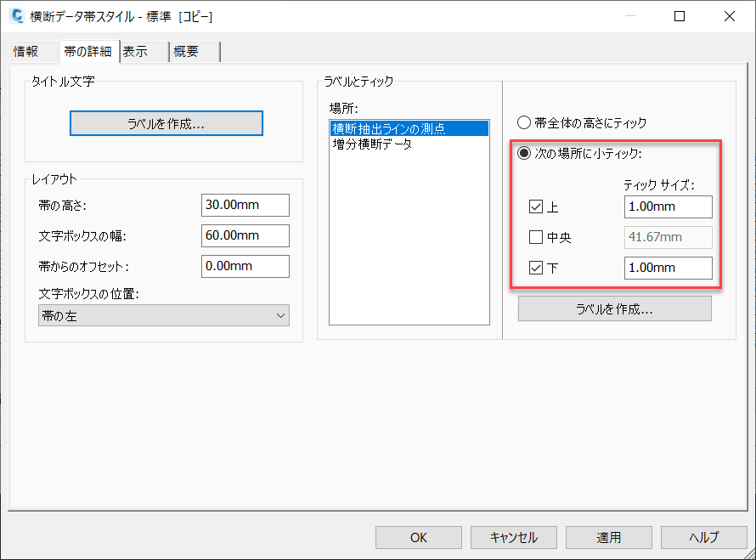
Task: Click the Civil 3D app icon in title bar
Action: click(x=17, y=16)
